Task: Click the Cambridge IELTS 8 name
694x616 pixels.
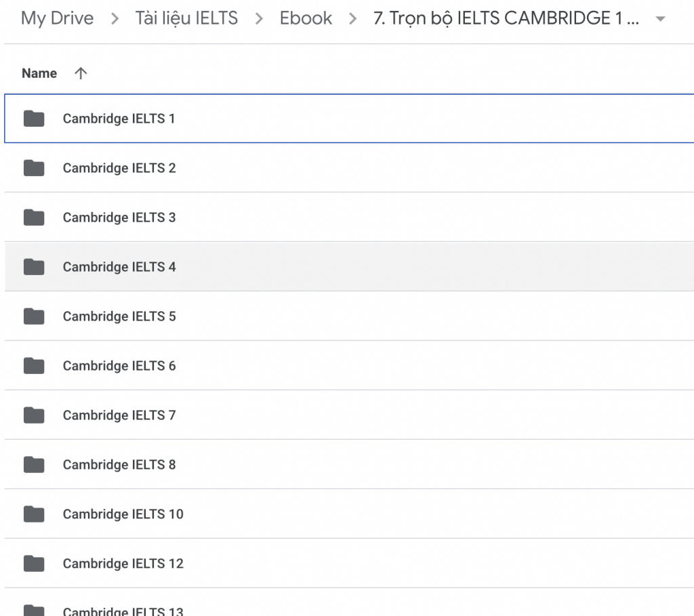Action: coord(119,465)
